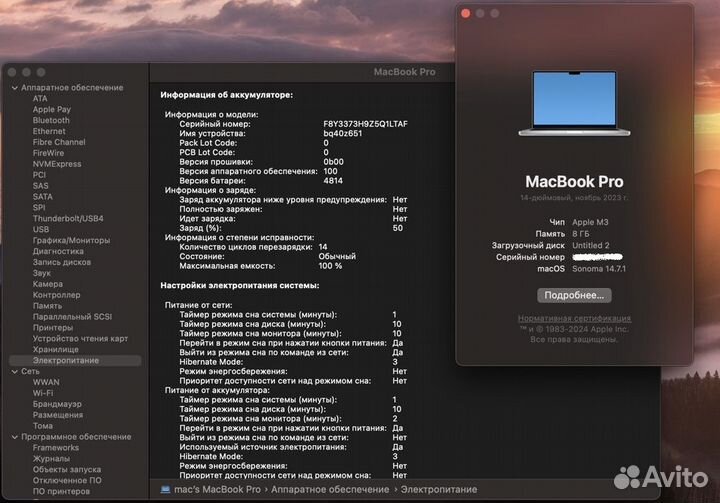The image size is (720, 503).
Task: Click the laptop icon in path bar
Action: point(165,490)
